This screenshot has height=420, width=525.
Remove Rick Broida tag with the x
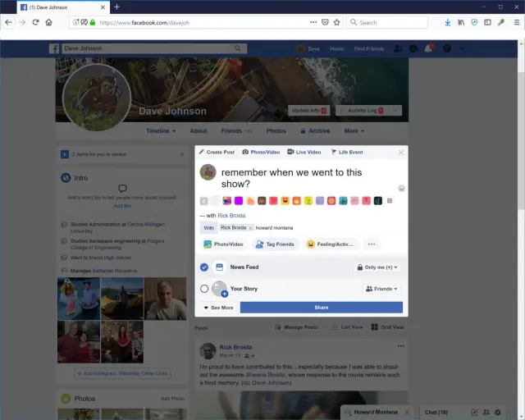click(x=250, y=228)
